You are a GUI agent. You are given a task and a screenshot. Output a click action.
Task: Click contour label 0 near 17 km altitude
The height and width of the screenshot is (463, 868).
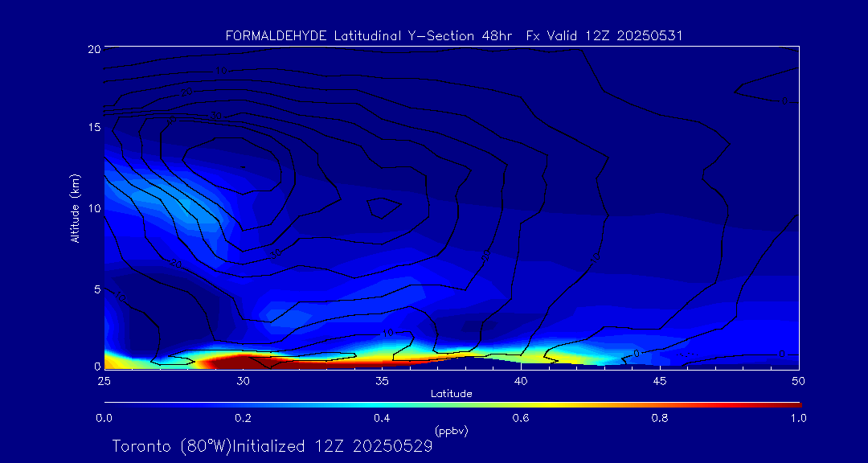coord(784,100)
